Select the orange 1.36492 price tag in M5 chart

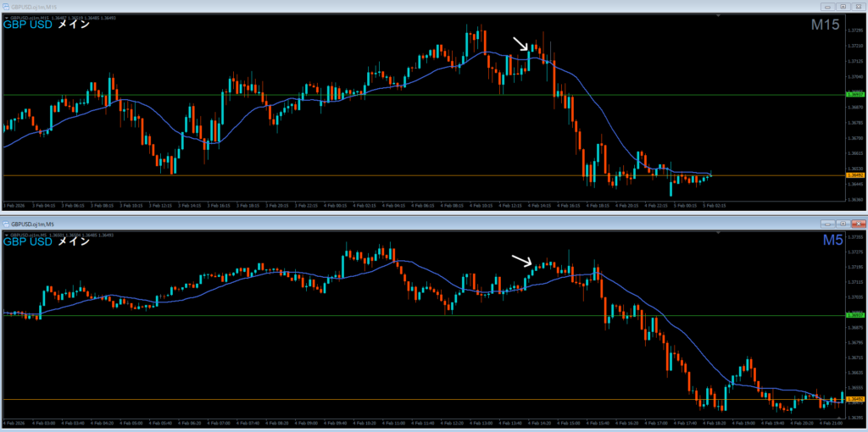pos(856,399)
